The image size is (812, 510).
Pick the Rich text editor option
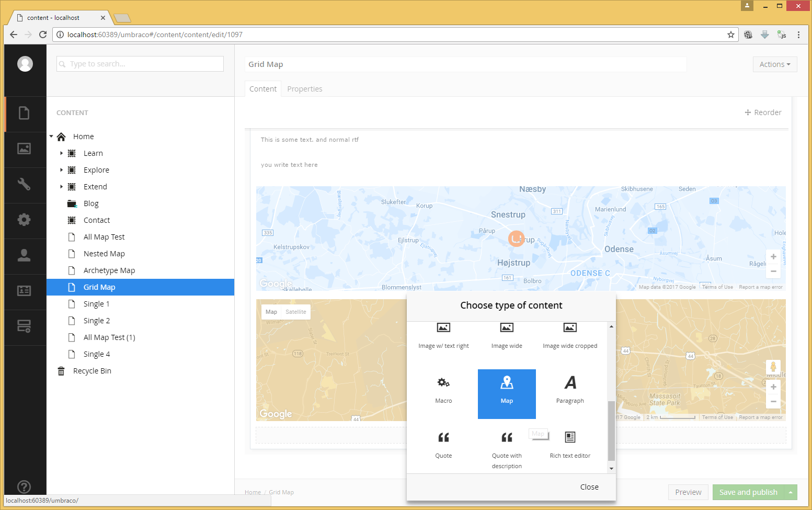570,445
